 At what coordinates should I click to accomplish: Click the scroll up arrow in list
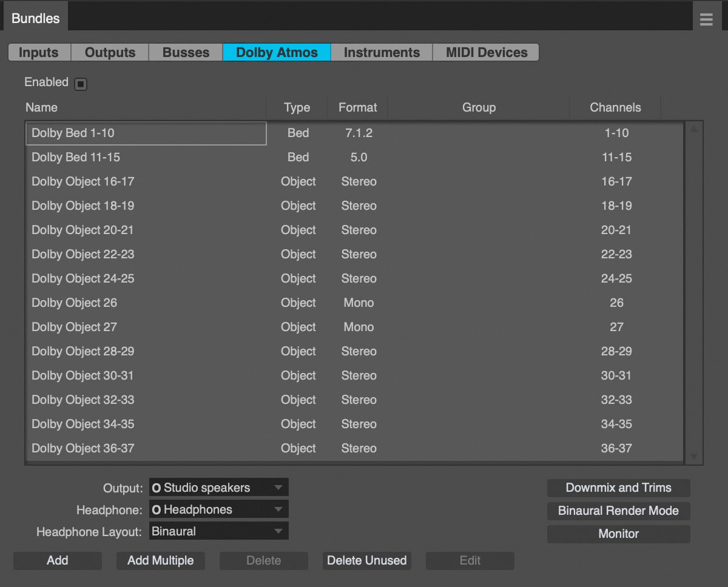(x=694, y=129)
